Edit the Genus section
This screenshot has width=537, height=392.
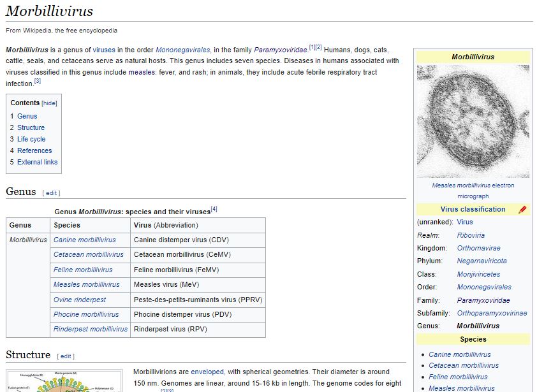tap(52, 193)
